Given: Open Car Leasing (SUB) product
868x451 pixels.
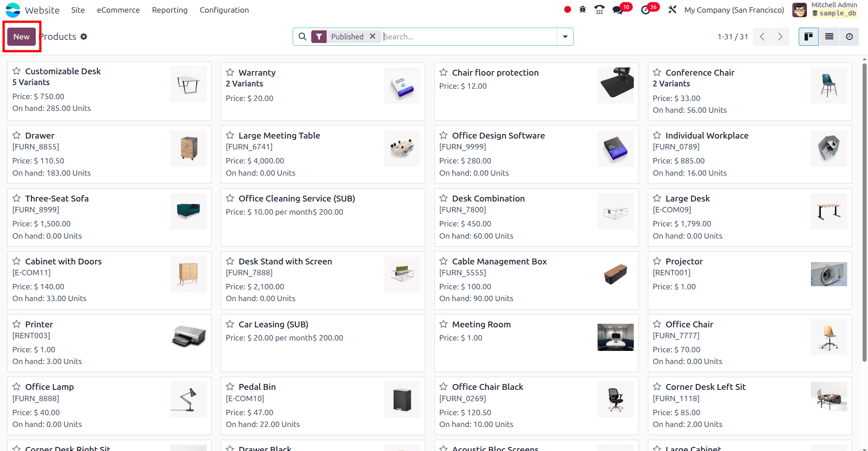Looking at the screenshot, I should 323,343.
